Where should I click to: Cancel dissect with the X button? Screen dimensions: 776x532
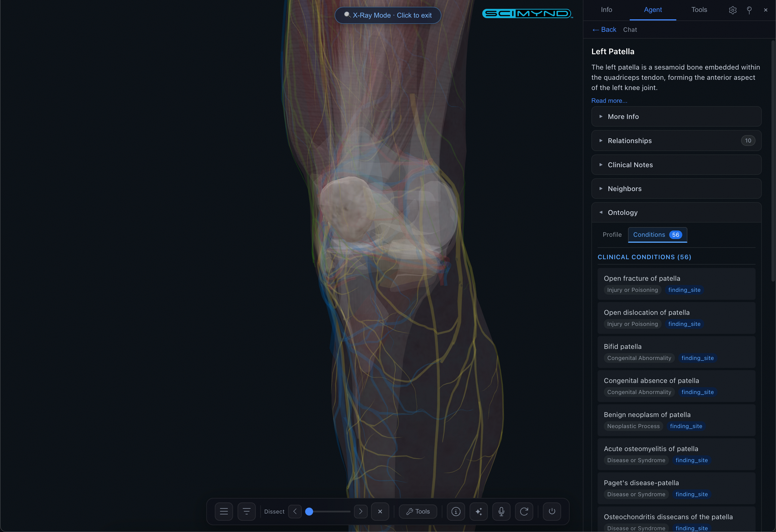(380, 511)
